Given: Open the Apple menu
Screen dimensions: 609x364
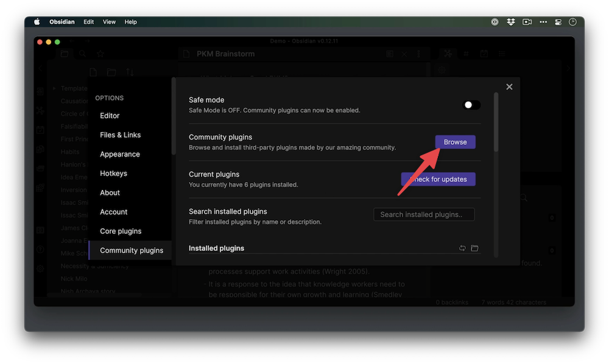Looking at the screenshot, I should pyautogui.click(x=37, y=22).
